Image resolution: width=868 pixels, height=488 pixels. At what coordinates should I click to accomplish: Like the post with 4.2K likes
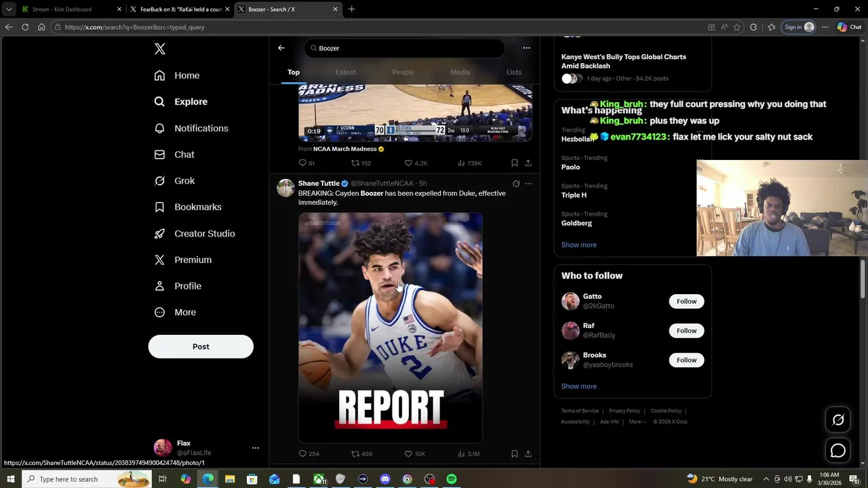tap(416, 163)
